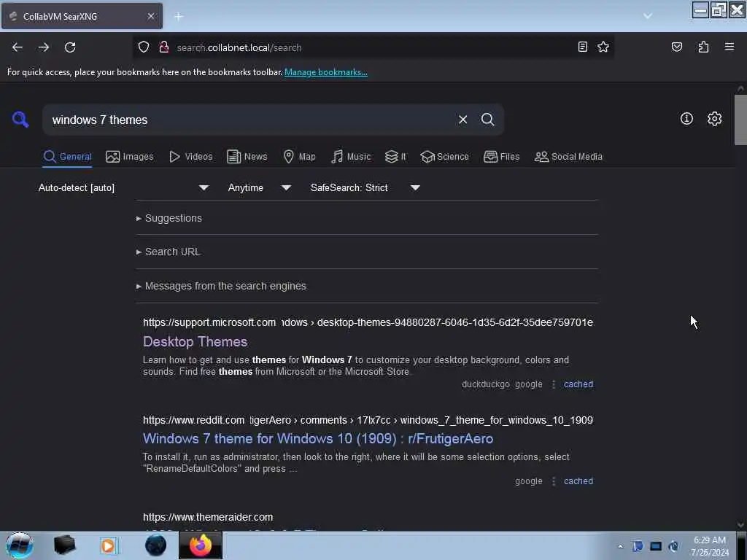Click the insecure connection padlock icon
The width and height of the screenshot is (747, 560).
click(164, 47)
